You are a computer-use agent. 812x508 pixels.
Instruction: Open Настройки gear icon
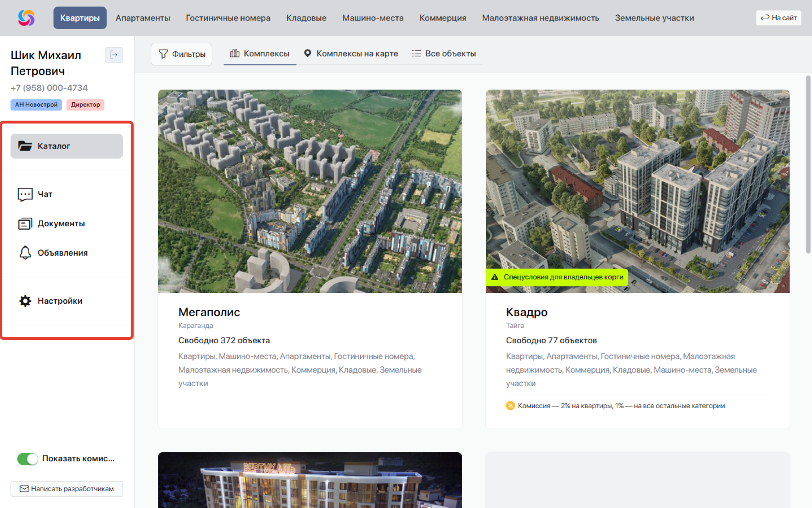coord(25,301)
